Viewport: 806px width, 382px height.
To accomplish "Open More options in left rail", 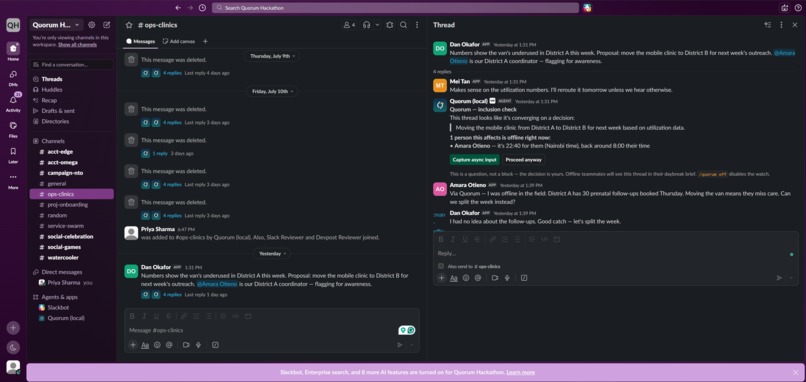I will [x=13, y=177].
